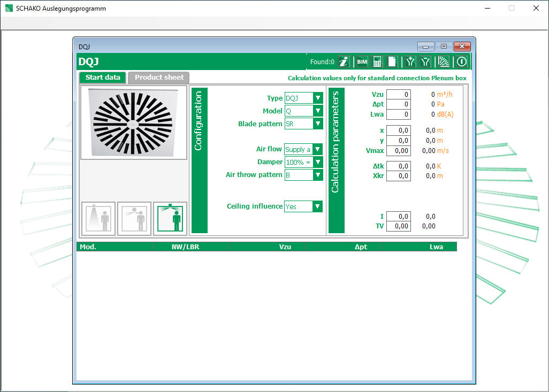Sort by the Vzu column header
This screenshot has width=549, height=392.
266,247
